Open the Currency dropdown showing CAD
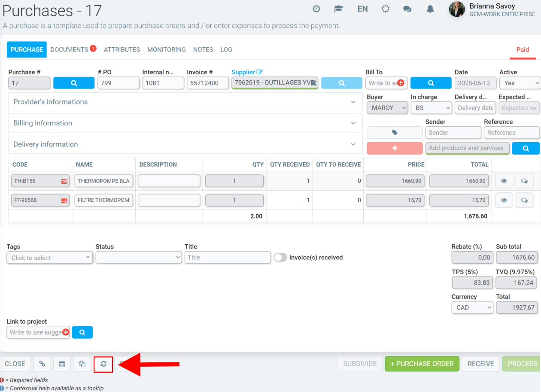This screenshot has width=541, height=392. pyautogui.click(x=472, y=307)
